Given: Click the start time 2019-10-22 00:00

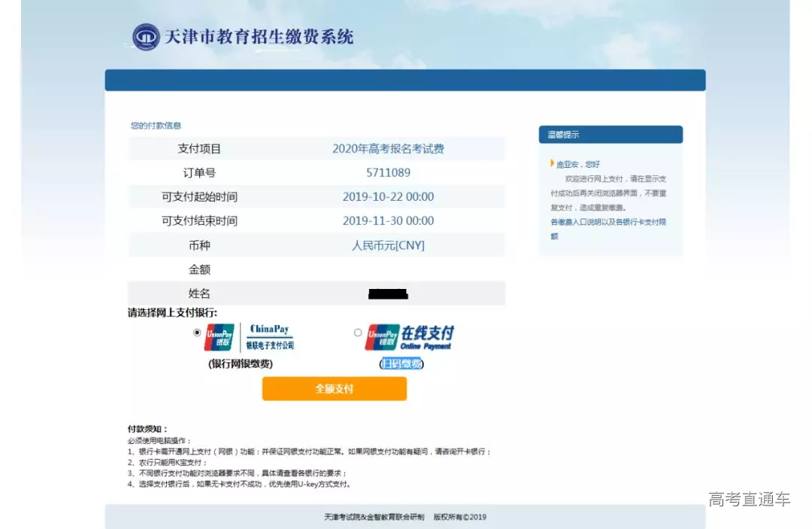Looking at the screenshot, I should pyautogui.click(x=388, y=197).
